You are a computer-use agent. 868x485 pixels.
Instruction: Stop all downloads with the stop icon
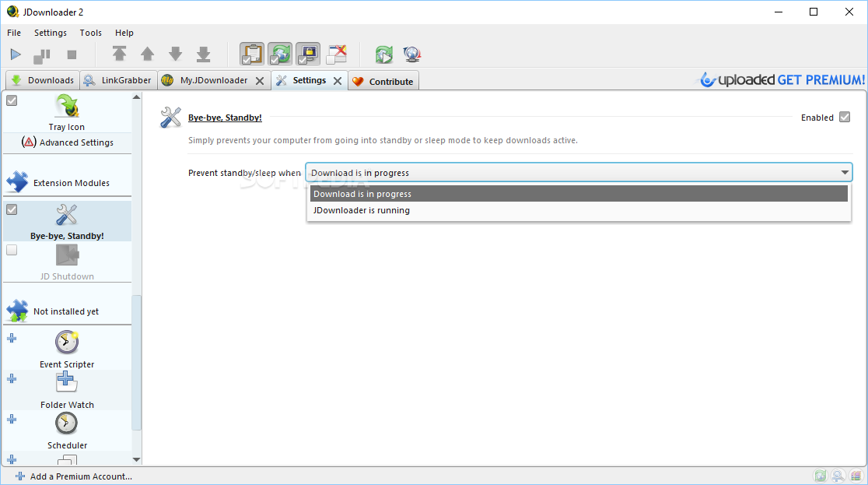72,54
